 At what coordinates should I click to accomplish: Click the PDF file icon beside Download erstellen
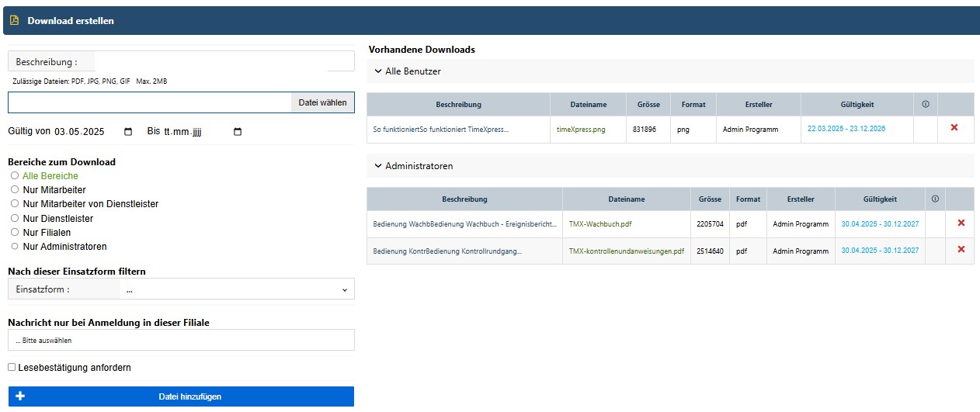(x=14, y=21)
